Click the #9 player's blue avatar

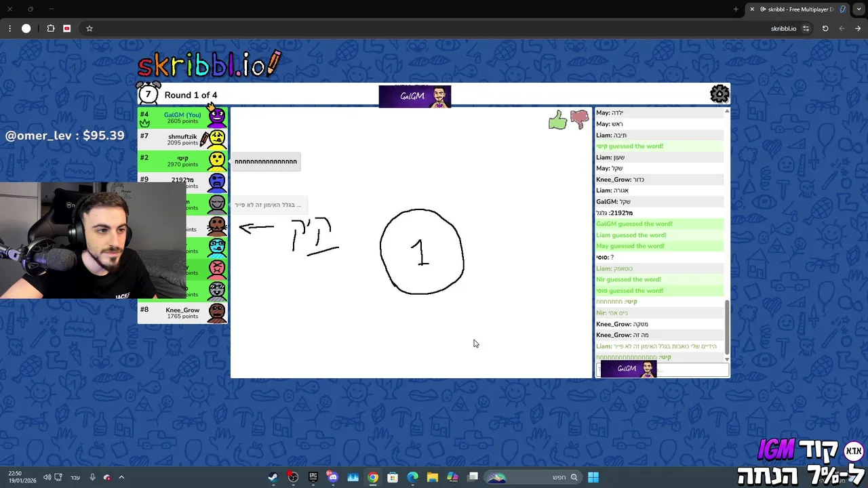(x=217, y=182)
